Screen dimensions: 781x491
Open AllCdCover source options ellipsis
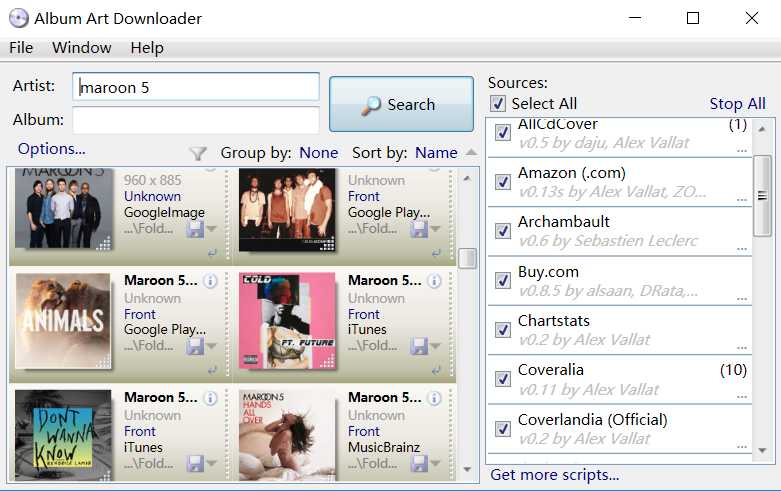[x=742, y=150]
